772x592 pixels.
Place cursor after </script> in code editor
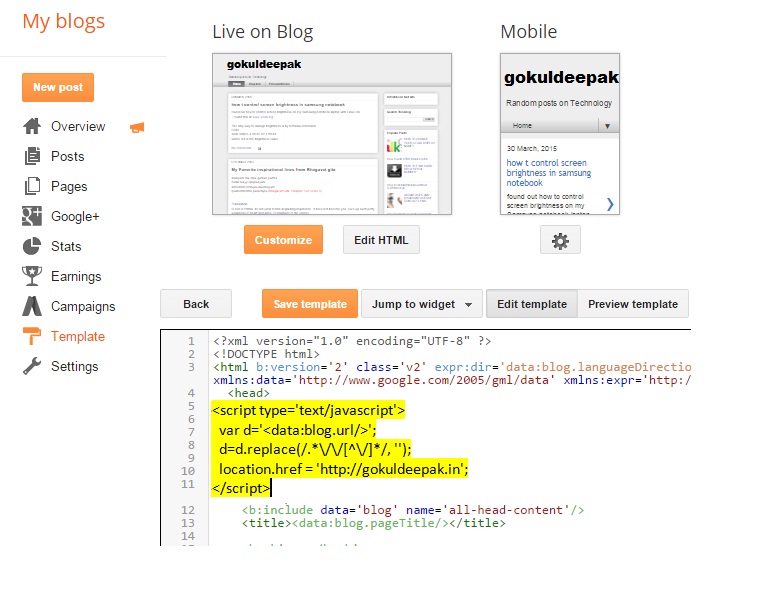point(271,488)
